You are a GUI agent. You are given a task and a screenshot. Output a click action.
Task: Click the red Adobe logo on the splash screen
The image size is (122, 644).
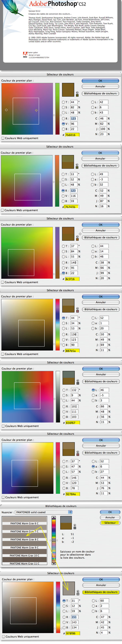(x=25, y=54)
